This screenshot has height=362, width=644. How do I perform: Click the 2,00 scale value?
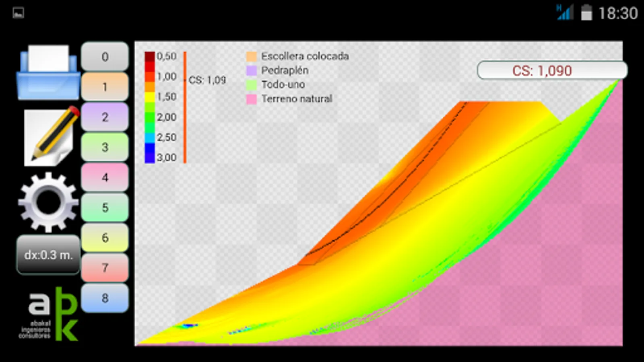167,117
